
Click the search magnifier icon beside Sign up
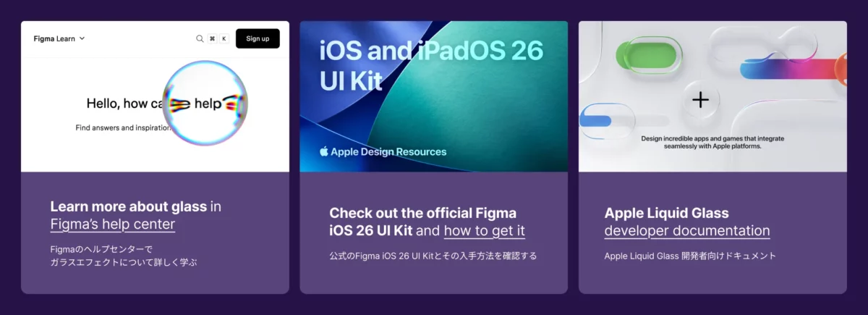click(200, 38)
